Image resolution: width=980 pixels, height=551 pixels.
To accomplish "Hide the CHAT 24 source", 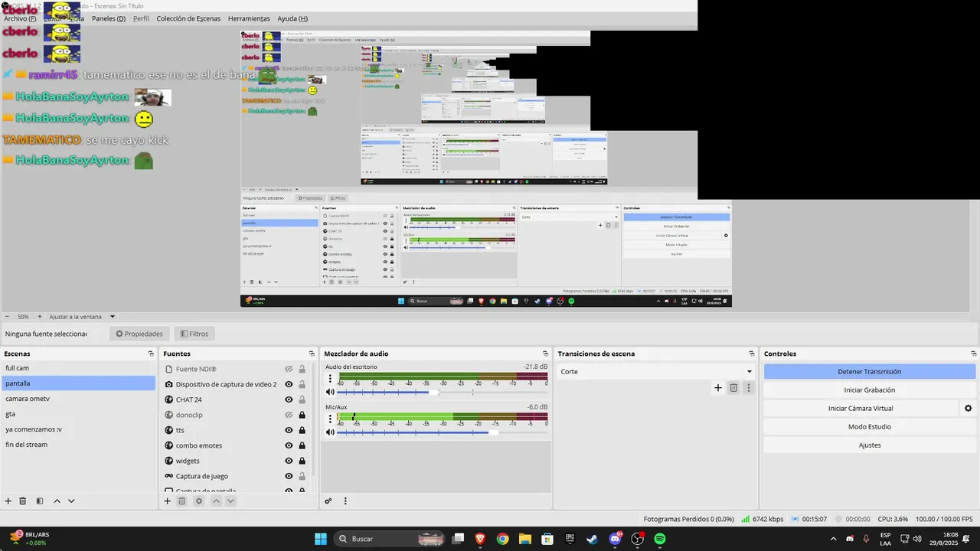I will coord(289,399).
